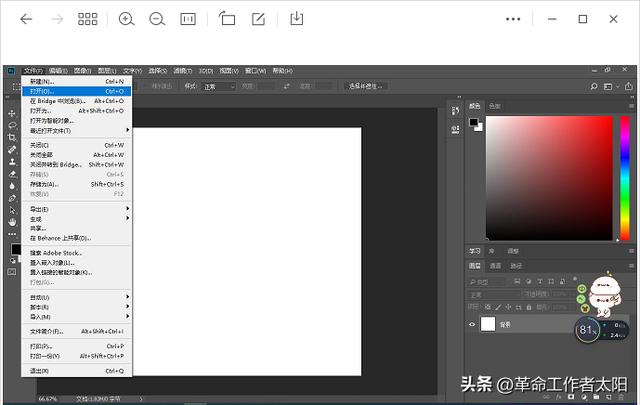Go back with the left arrow

[x=26, y=19]
